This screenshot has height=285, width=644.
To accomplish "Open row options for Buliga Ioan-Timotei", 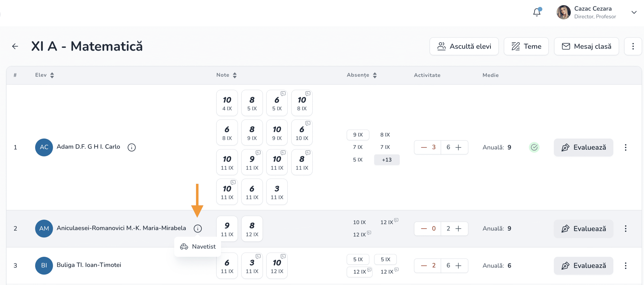I will pyautogui.click(x=625, y=266).
